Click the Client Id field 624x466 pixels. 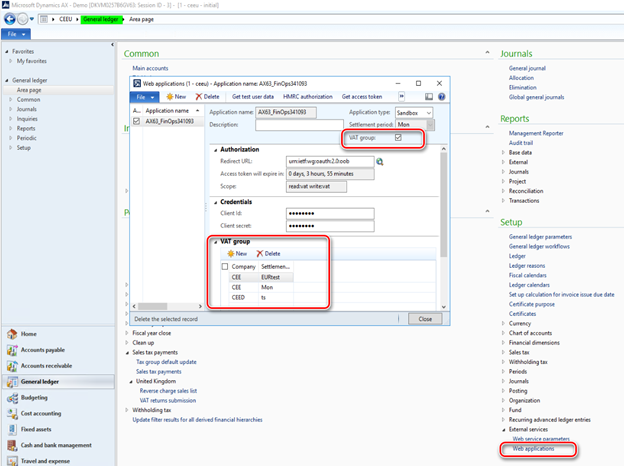pyautogui.click(x=330, y=214)
